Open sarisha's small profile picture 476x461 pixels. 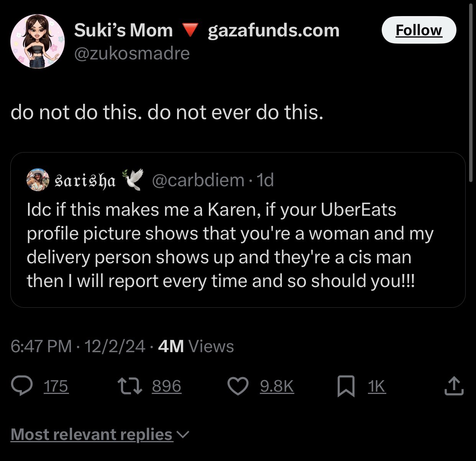[x=38, y=180]
